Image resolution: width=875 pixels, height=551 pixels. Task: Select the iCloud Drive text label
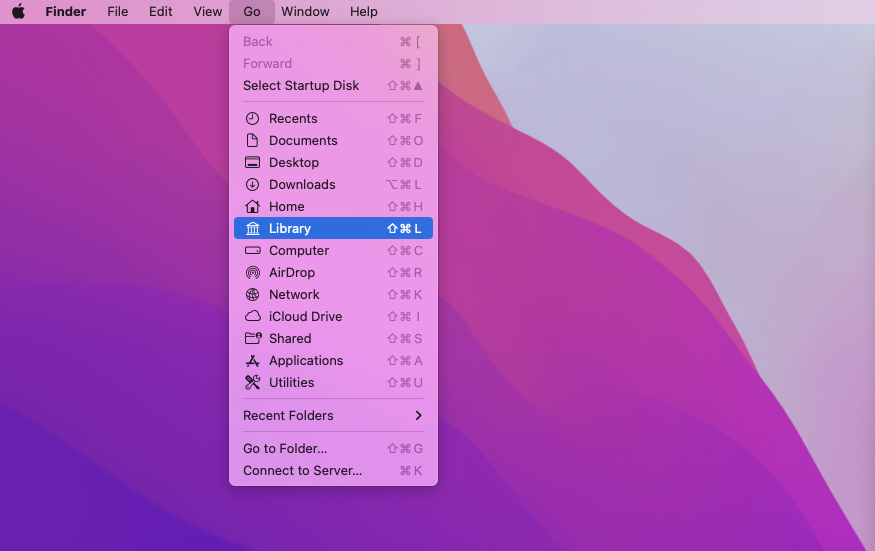click(x=305, y=316)
